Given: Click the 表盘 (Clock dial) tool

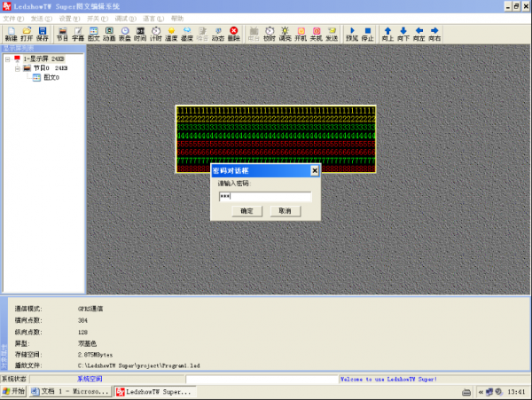Looking at the screenshot, I should pyautogui.click(x=125, y=34).
